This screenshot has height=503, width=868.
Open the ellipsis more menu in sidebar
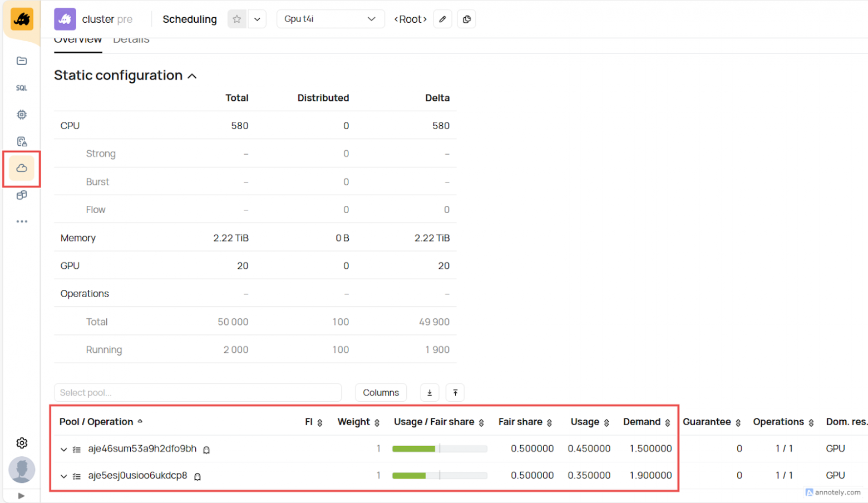(21, 221)
